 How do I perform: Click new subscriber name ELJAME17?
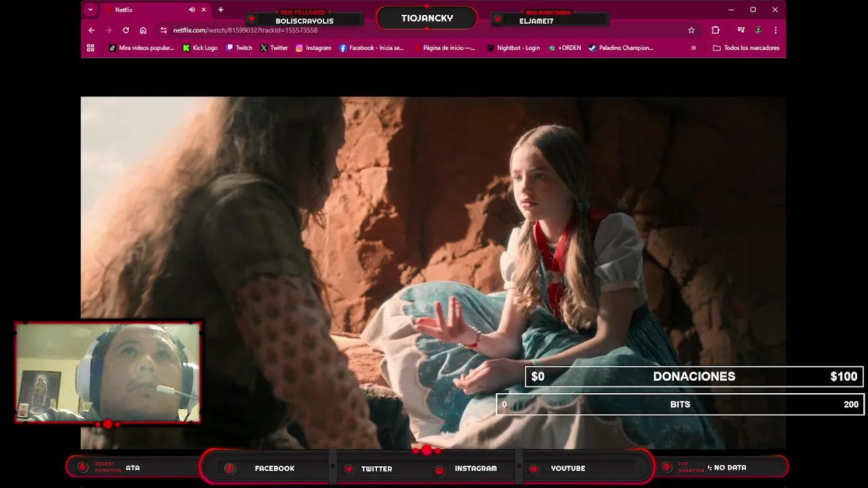click(x=536, y=21)
